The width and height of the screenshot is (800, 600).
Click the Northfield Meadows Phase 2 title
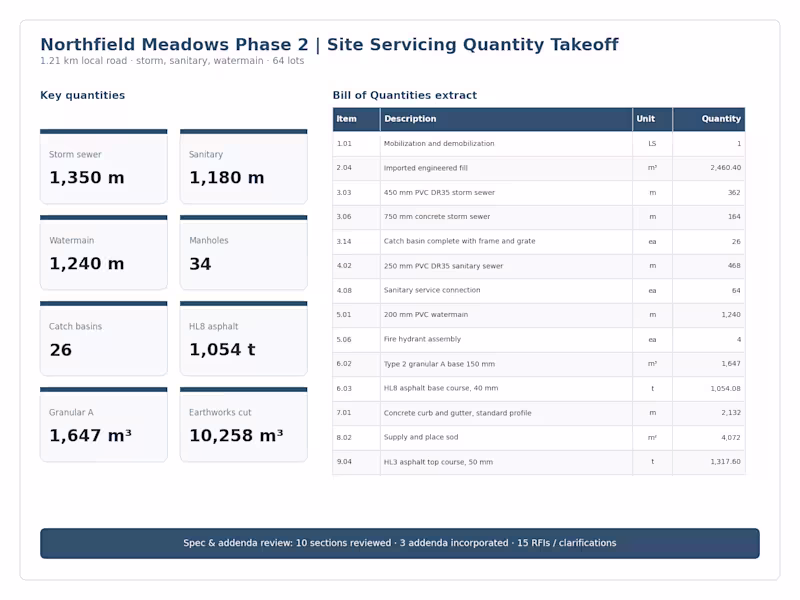coord(329,44)
